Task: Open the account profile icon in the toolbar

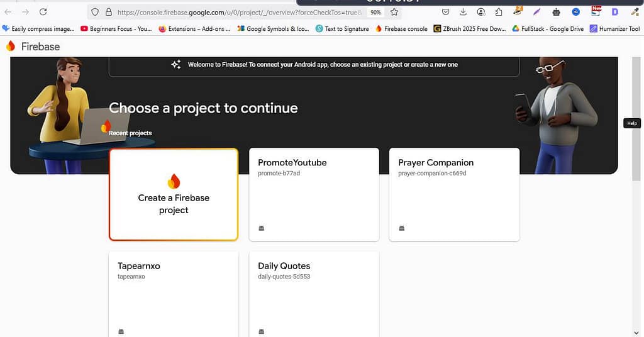Action: (481, 12)
